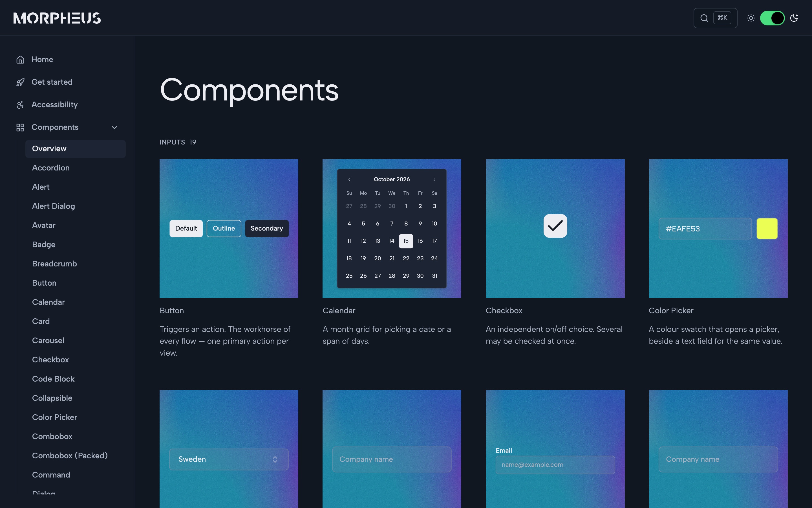Select October 22 in the calendar
812x508 pixels.
pyautogui.click(x=406, y=258)
